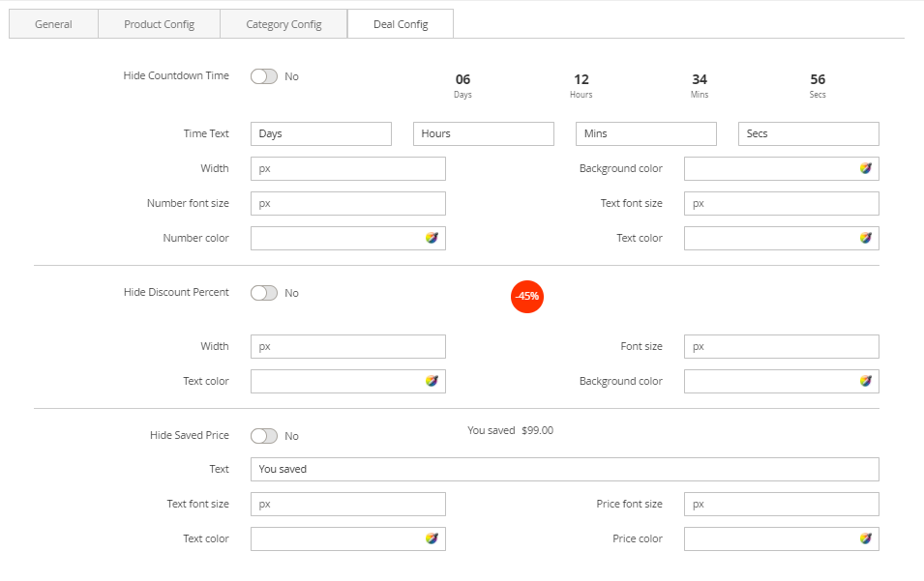
Task: Click the Deal Config tab
Action: click(x=401, y=24)
